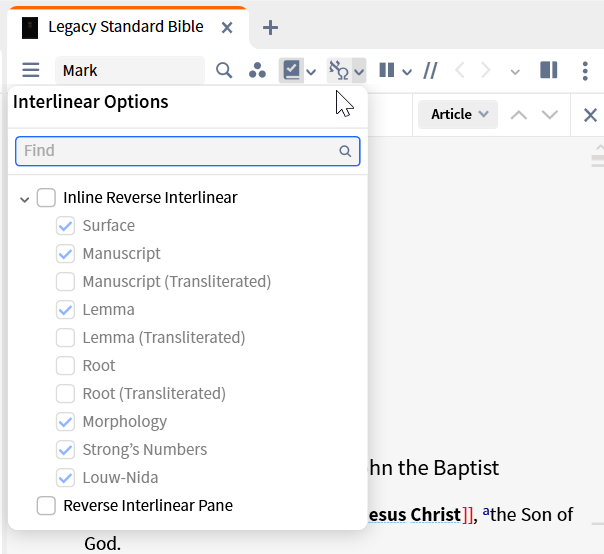Add a new tab with plus button
The width and height of the screenshot is (604, 554).
click(270, 28)
